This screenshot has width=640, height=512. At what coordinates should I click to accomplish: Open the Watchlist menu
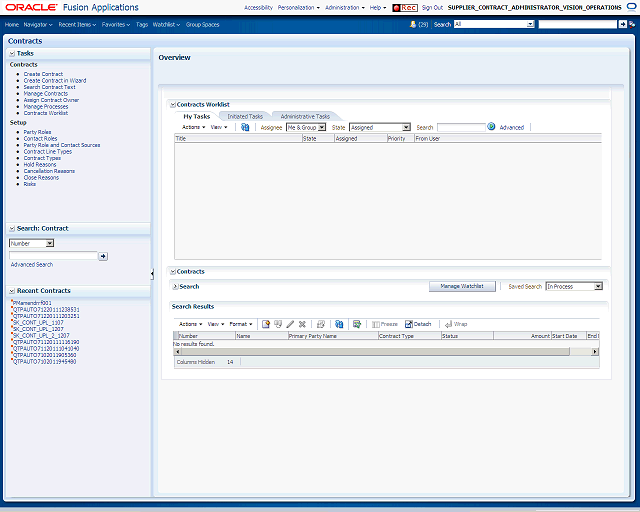coord(166,25)
